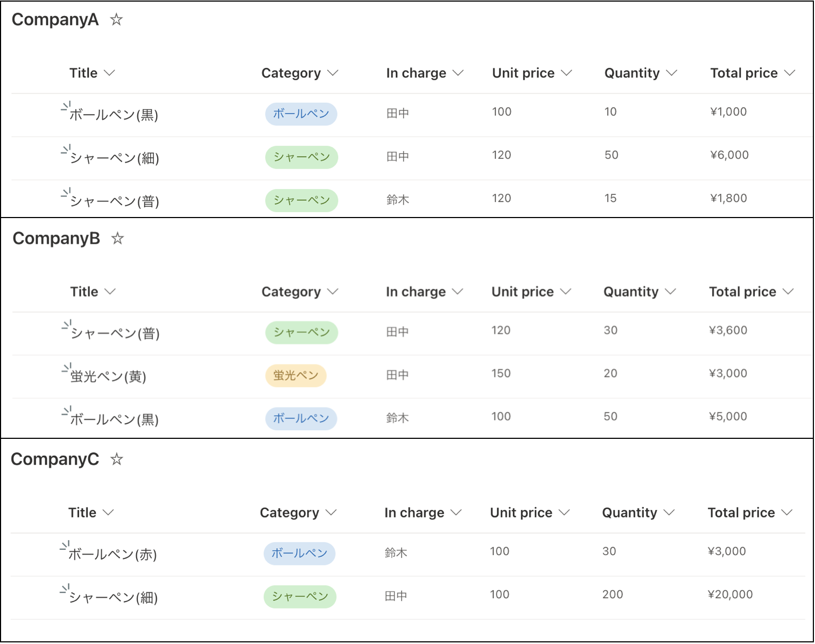
Task: Select the CompanyB list title
Action: tap(56, 239)
